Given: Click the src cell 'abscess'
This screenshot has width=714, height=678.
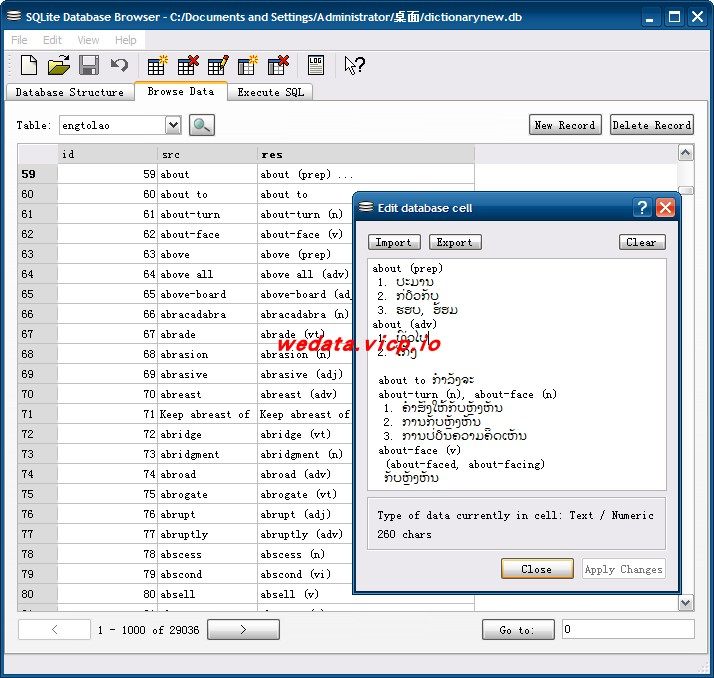Looking at the screenshot, I should point(207,554).
